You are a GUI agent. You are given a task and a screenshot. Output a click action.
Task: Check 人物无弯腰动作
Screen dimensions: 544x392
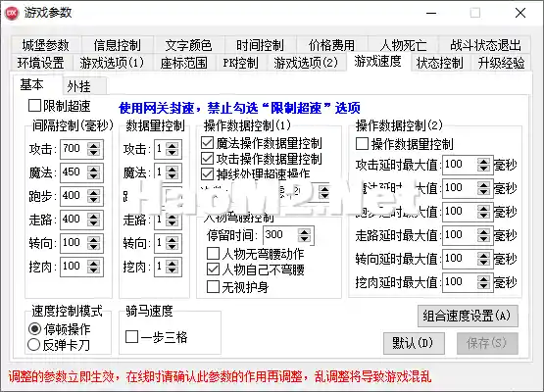click(256, 254)
